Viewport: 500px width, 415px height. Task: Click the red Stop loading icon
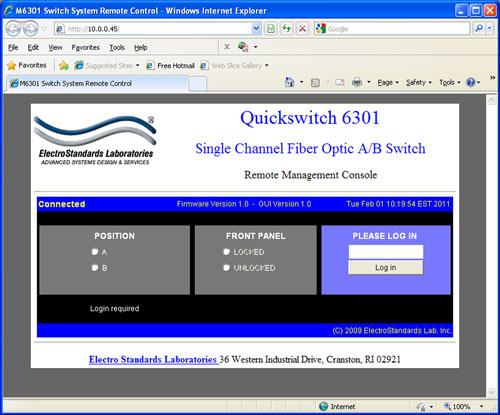(302, 29)
